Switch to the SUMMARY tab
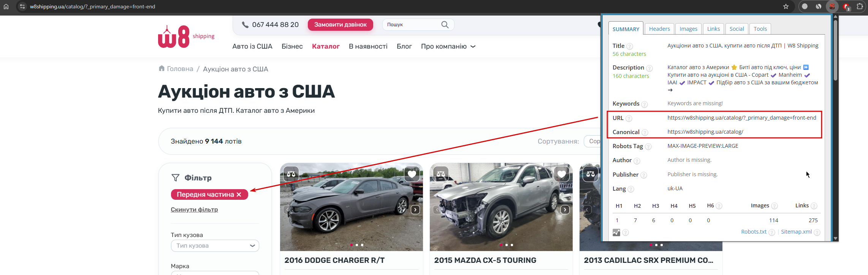The width and height of the screenshot is (868, 275). pyautogui.click(x=626, y=29)
